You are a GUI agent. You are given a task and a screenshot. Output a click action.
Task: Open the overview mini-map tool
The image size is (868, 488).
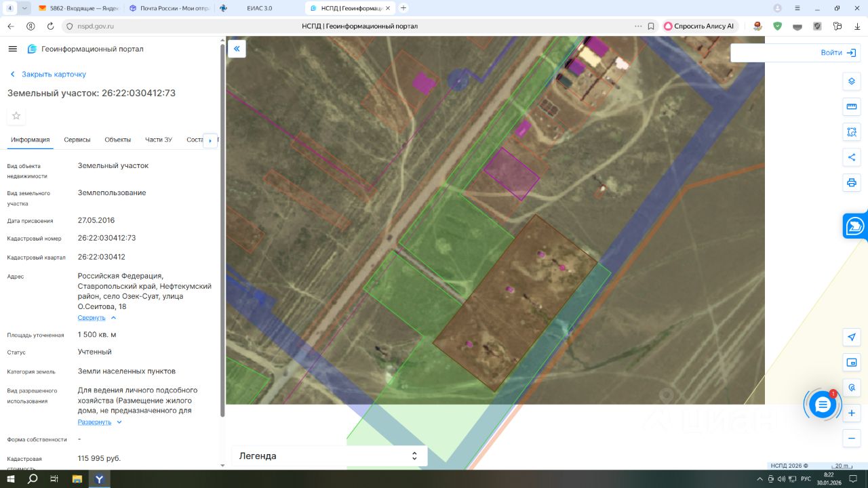tap(852, 363)
